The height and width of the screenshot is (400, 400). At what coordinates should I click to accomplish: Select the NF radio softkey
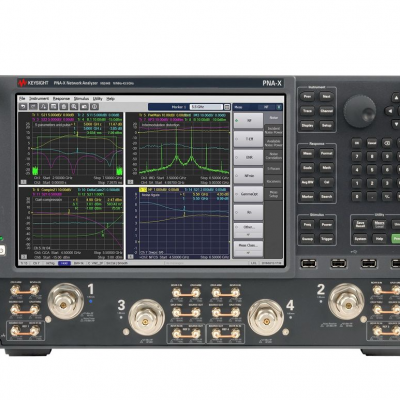click(248, 121)
